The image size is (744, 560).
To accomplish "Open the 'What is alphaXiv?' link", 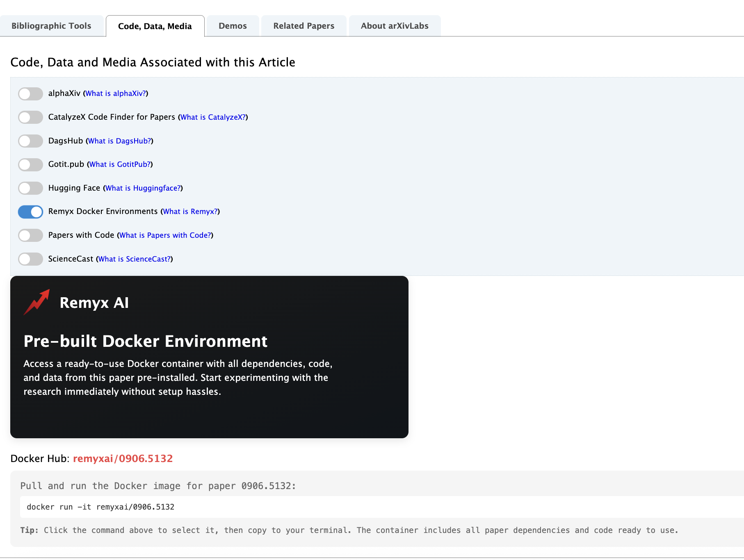I will (116, 93).
